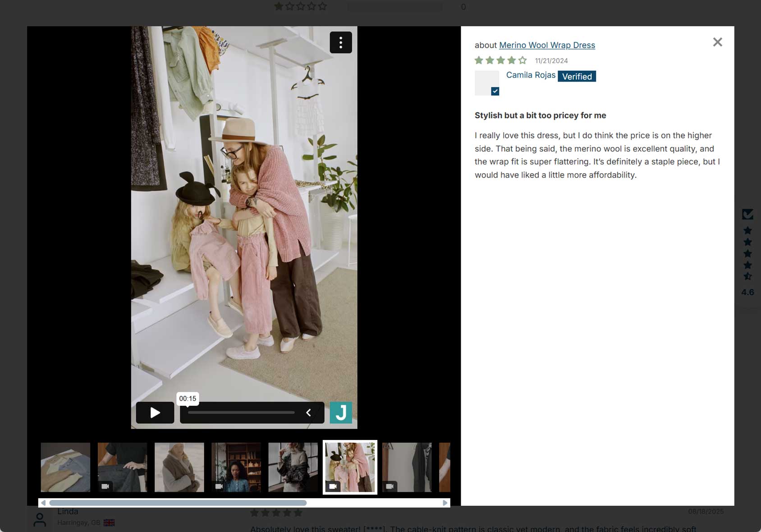761x532 pixels.
Task: Select the woman in snow coat thumbnail
Action: point(179,467)
